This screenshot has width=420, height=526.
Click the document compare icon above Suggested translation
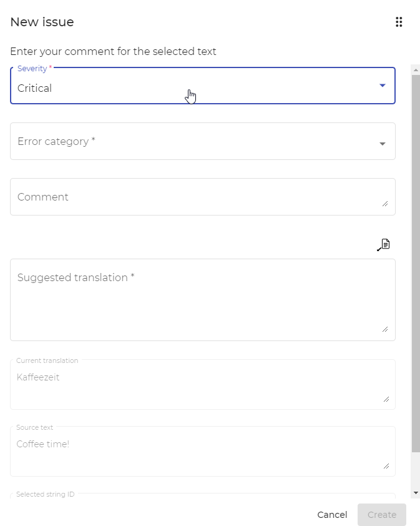click(x=383, y=245)
